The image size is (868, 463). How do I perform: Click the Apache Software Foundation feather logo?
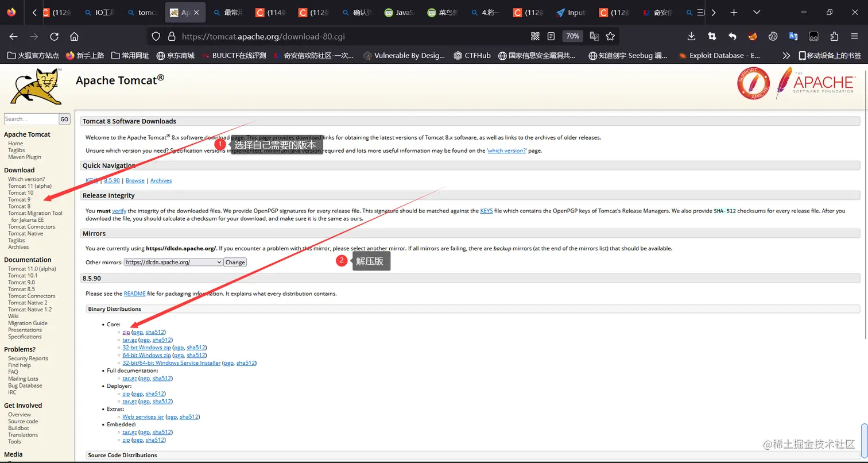point(816,83)
